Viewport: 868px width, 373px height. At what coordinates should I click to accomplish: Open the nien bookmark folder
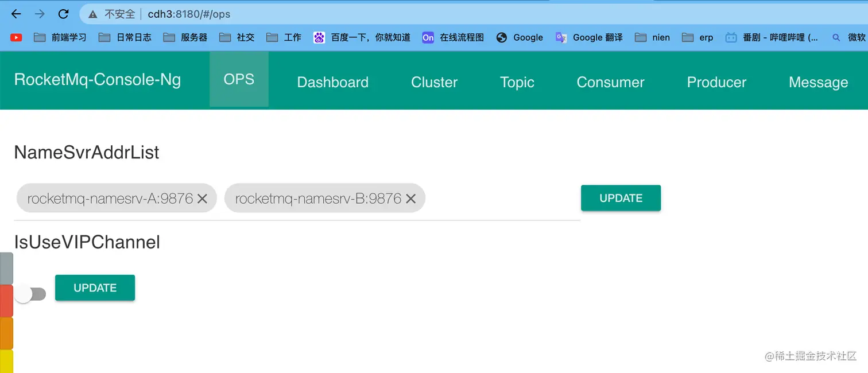pos(652,37)
